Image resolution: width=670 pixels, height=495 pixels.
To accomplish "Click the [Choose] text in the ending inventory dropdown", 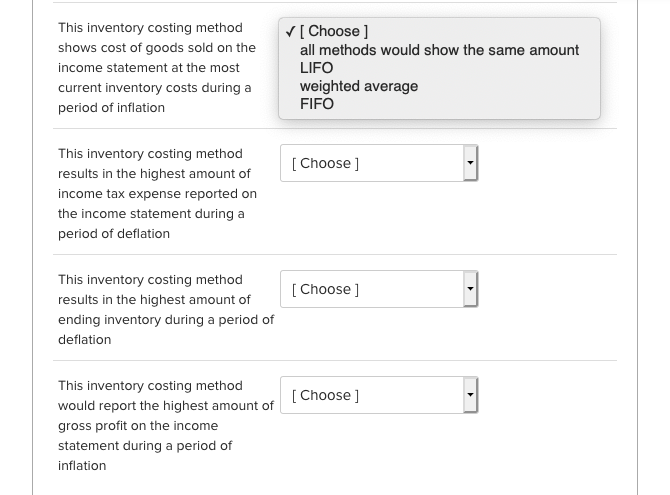I will click(325, 289).
